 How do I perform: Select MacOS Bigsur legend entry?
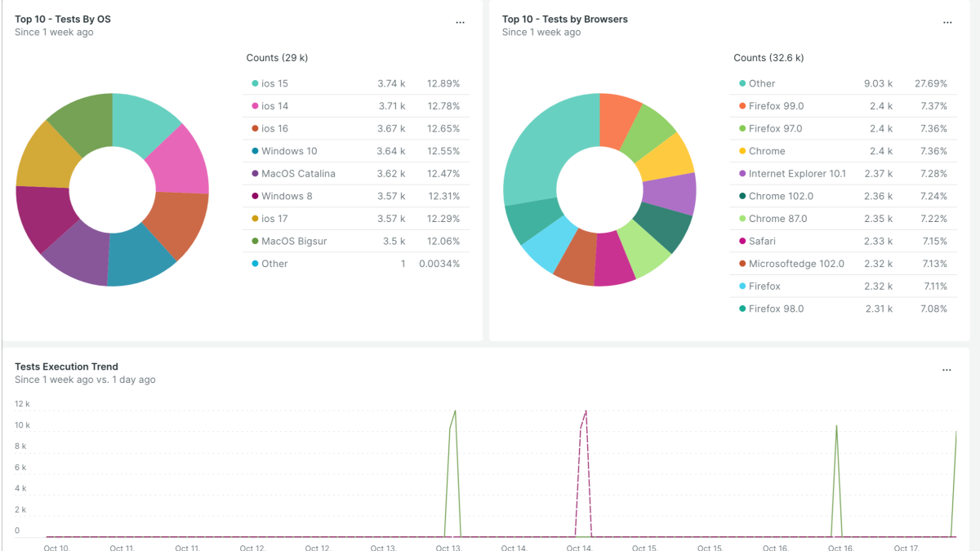click(292, 241)
